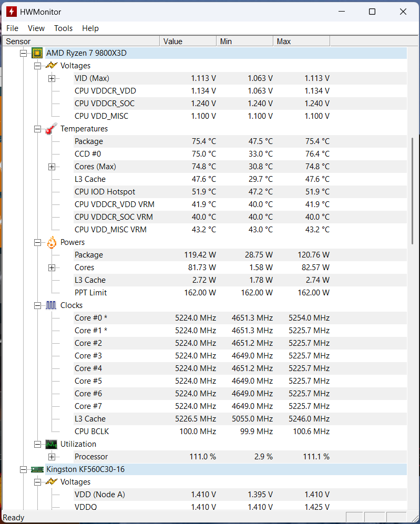Select the Core #4 clock row

tap(240, 368)
